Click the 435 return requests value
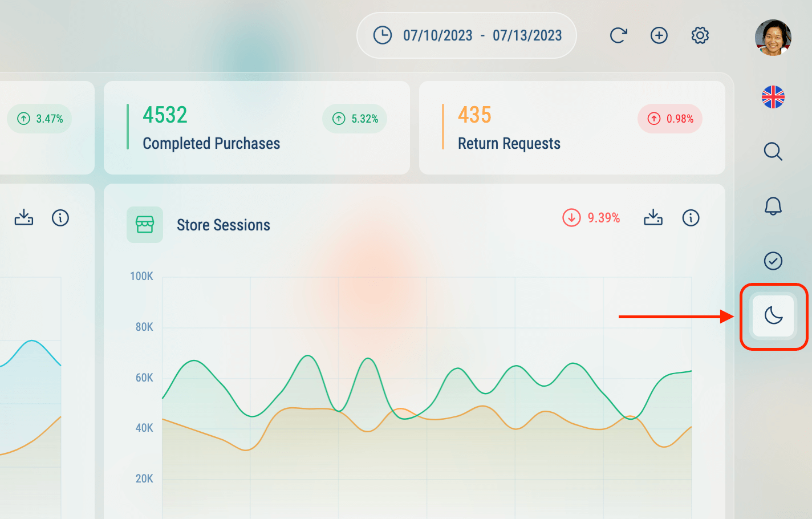This screenshot has width=812, height=519. 474,115
